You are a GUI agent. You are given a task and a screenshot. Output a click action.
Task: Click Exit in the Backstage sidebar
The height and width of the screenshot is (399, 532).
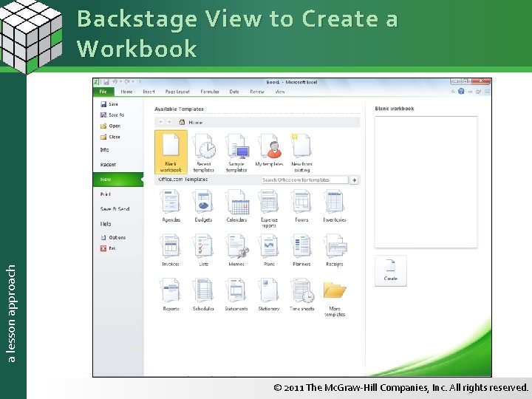[108, 248]
